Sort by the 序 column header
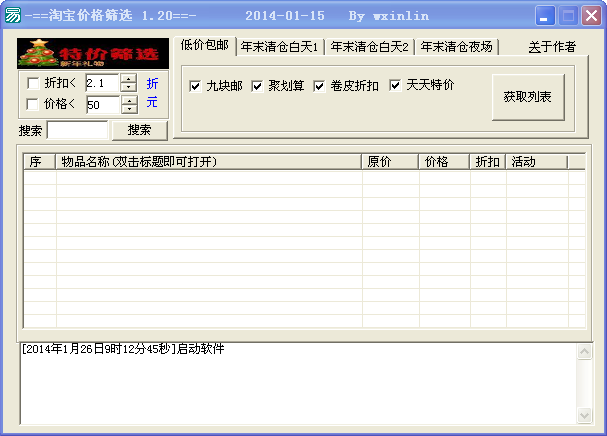Image resolution: width=607 pixels, height=436 pixels. click(x=39, y=161)
